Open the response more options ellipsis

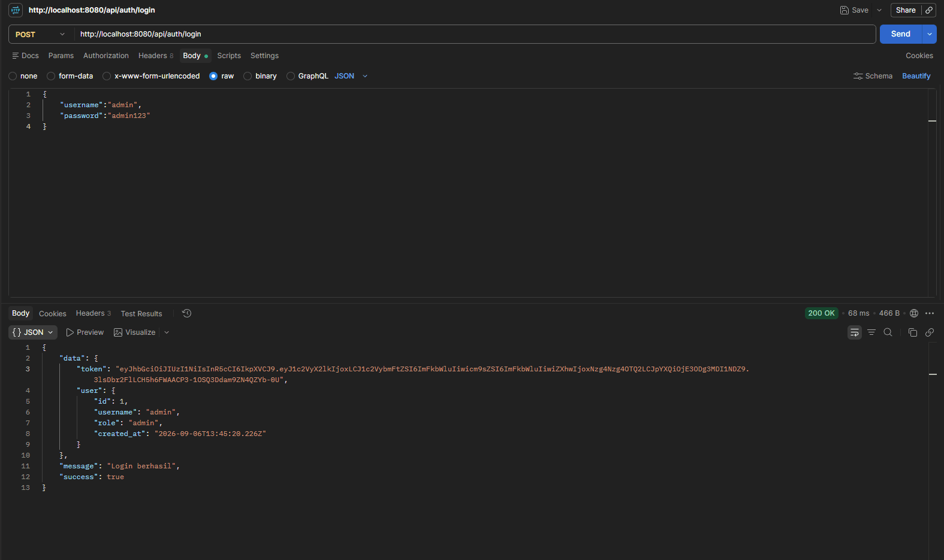[x=930, y=313]
